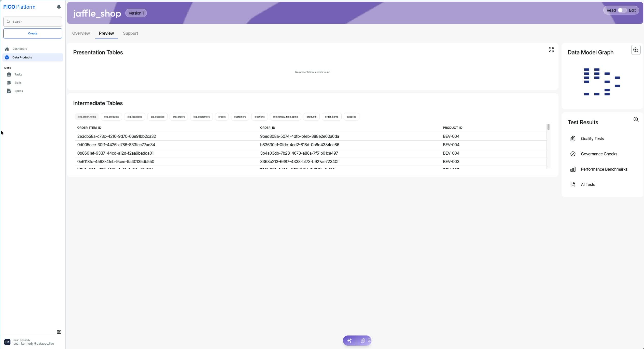Open Quality Tests results
Image resolution: width=644 pixels, height=349 pixels.
592,139
